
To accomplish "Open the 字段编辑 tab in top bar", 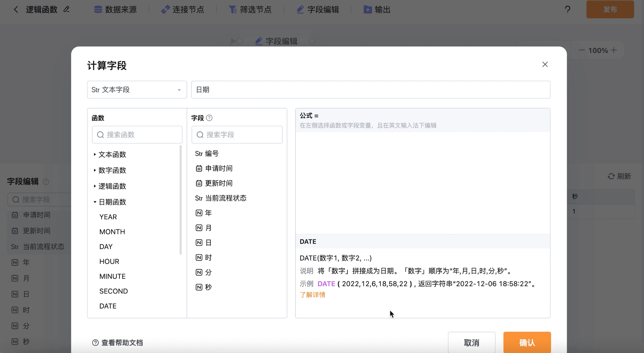I will 318,9.
